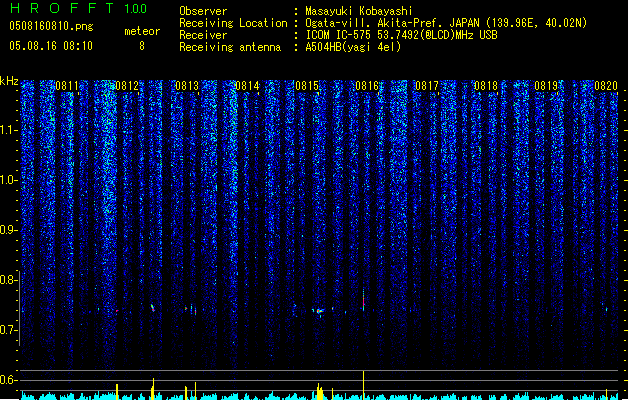Click the 0819 time marker
Image resolution: width=629 pixels, height=400 pixels.
click(546, 85)
